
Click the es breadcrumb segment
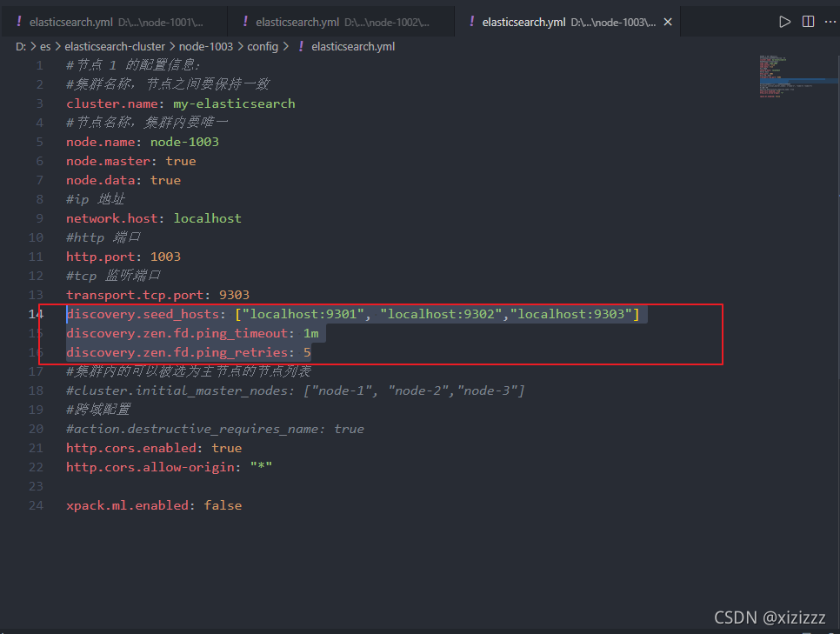coord(45,47)
